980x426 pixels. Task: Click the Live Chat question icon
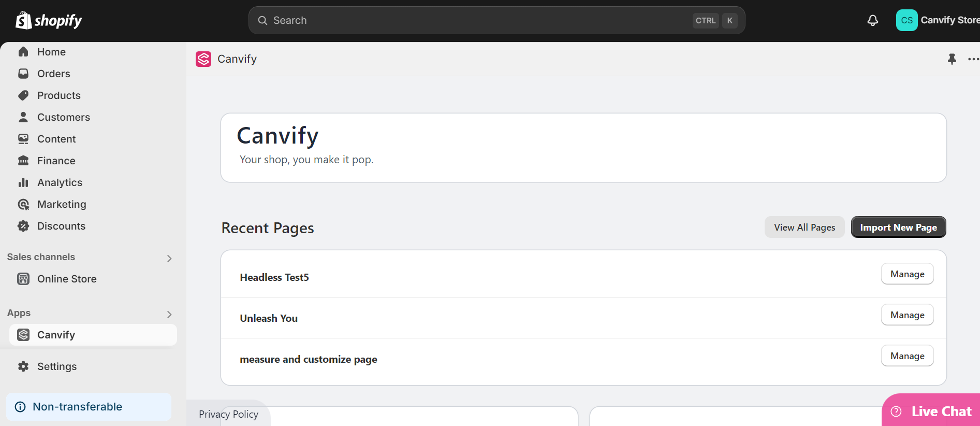896,411
